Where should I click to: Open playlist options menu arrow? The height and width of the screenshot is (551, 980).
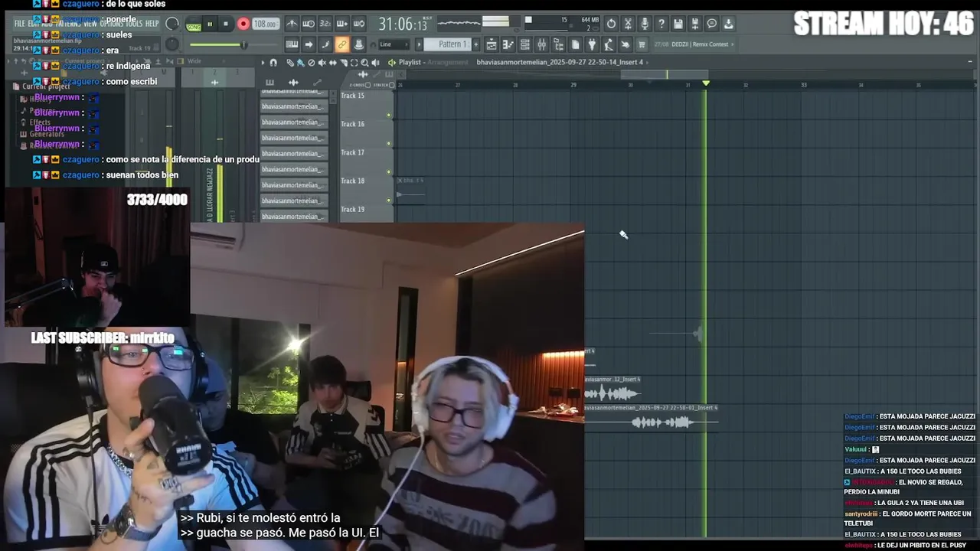263,62
